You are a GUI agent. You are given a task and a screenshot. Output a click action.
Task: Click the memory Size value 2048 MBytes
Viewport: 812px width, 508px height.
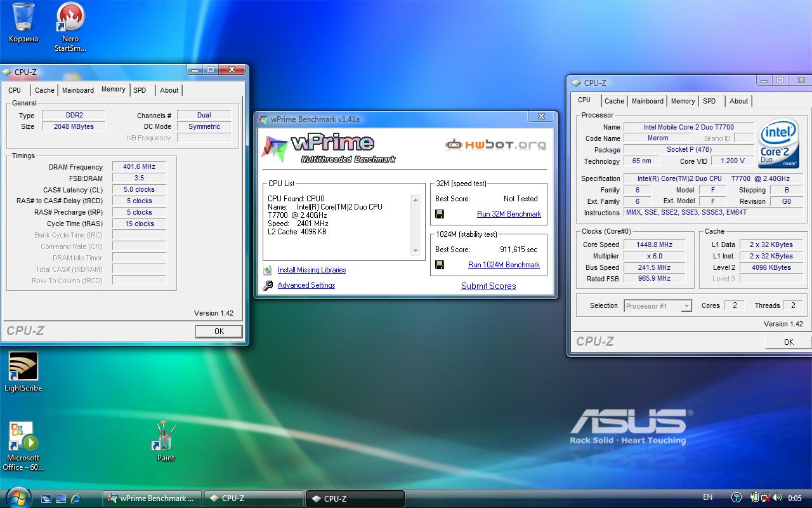74,126
